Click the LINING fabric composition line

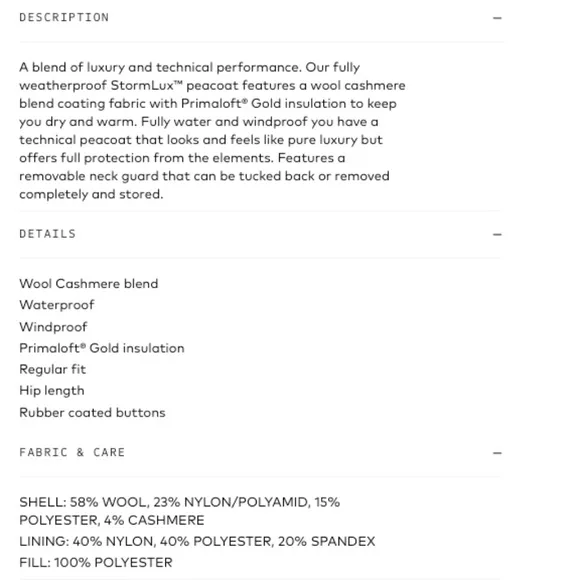[197, 541]
